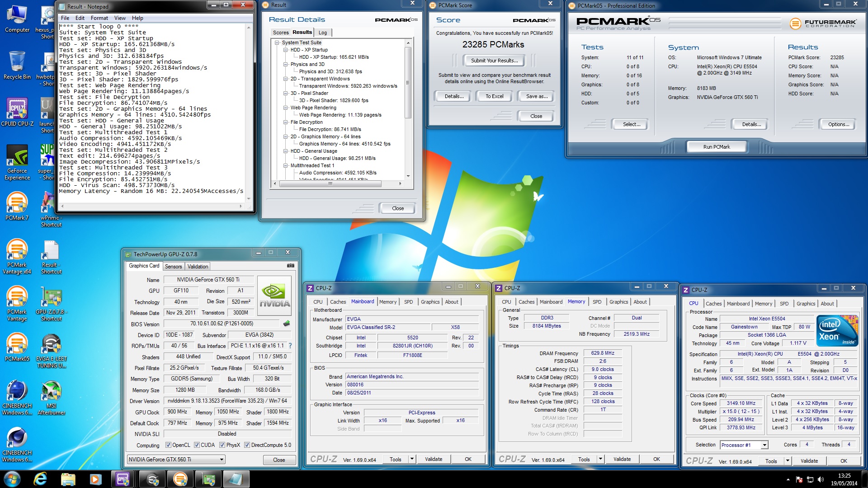Open the GPU selection dropdown in GPU-Z

point(176,460)
